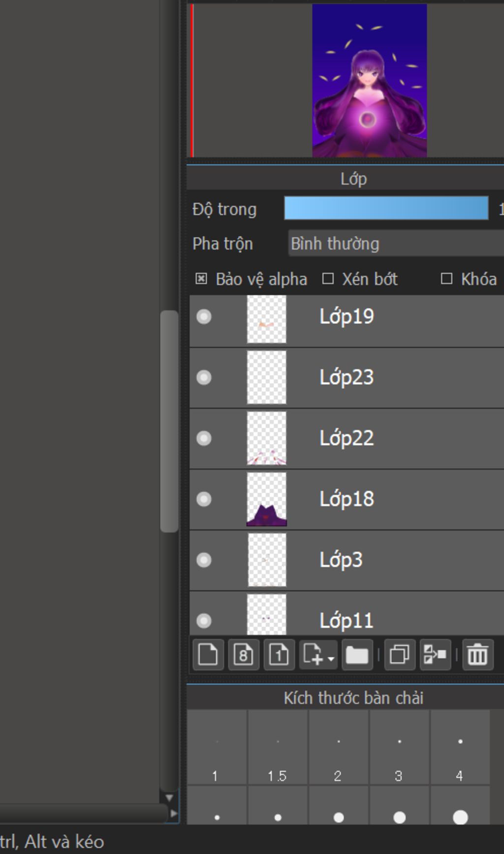
Task: Add a new 8-bit layer
Action: click(244, 655)
